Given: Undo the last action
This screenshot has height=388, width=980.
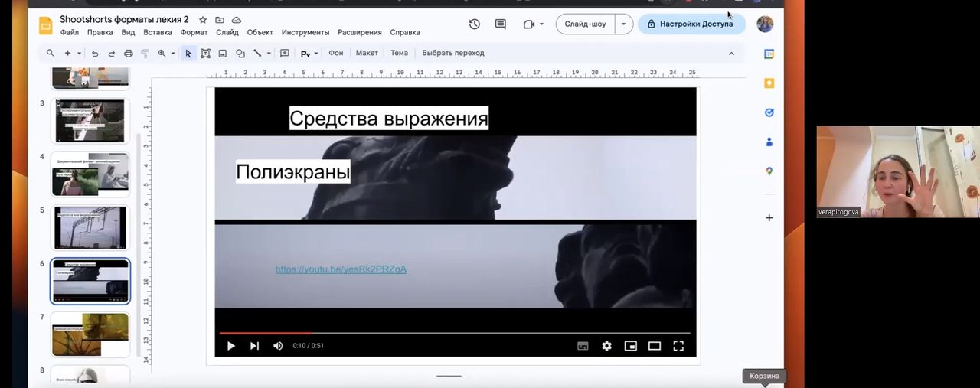Looking at the screenshot, I should (x=95, y=54).
